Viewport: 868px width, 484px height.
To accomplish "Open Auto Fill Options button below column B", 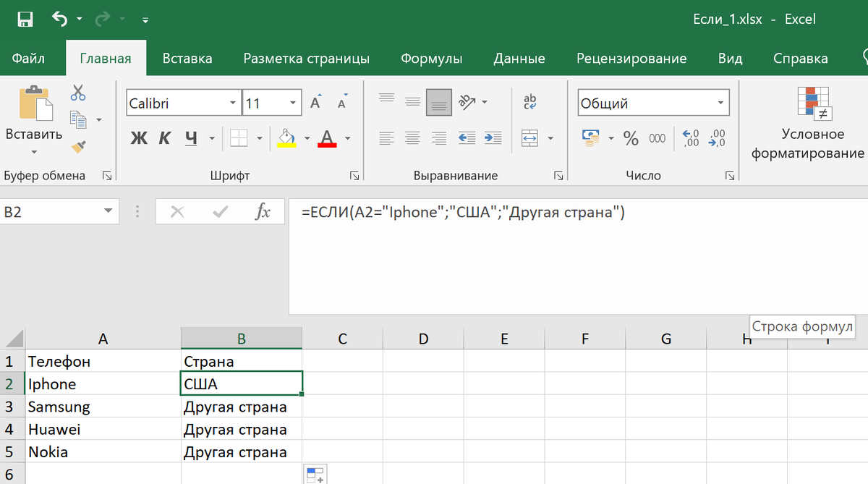I will pyautogui.click(x=315, y=475).
